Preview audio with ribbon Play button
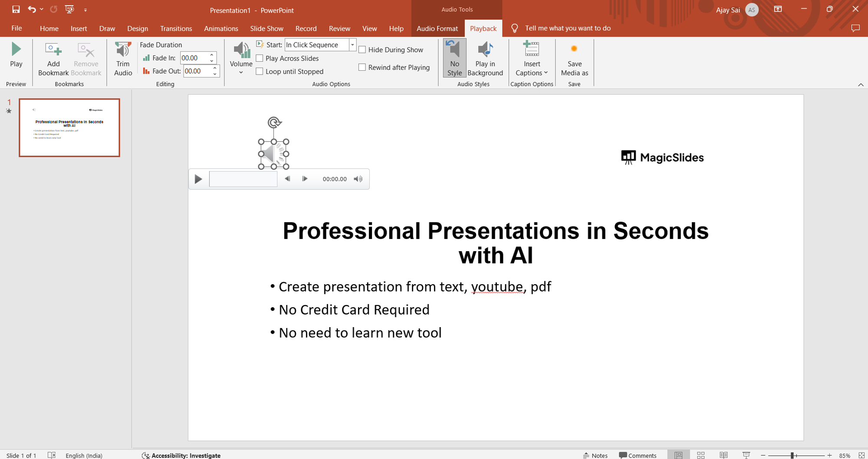This screenshot has width=868, height=459. click(x=16, y=55)
